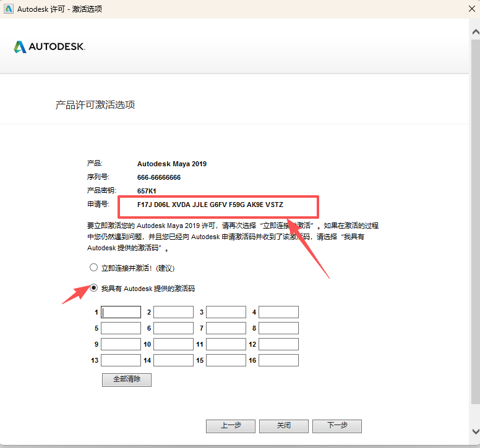Click activation code field 3
480x448 pixels.
pos(226,312)
